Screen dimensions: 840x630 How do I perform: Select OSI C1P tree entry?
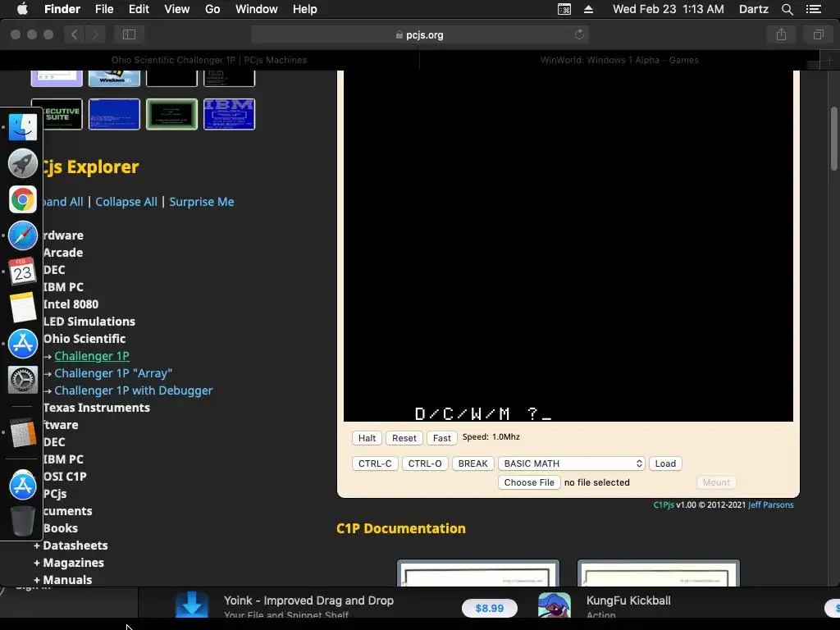(65, 477)
